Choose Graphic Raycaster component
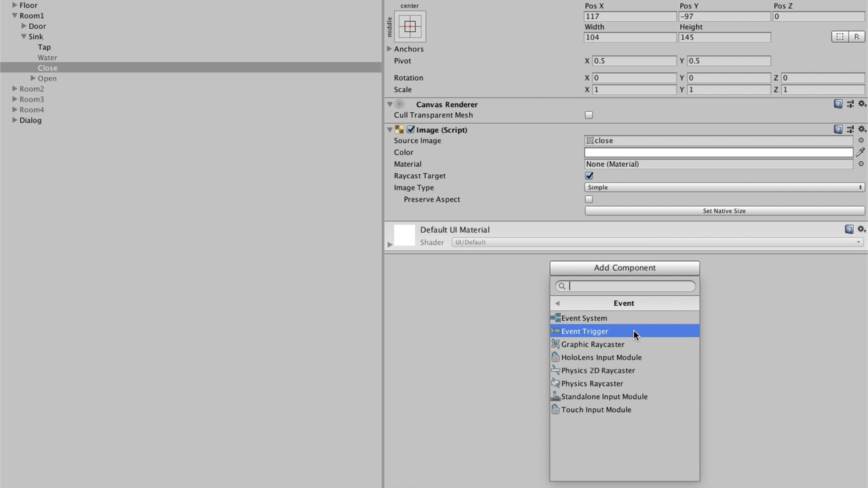868x488 pixels. 593,344
